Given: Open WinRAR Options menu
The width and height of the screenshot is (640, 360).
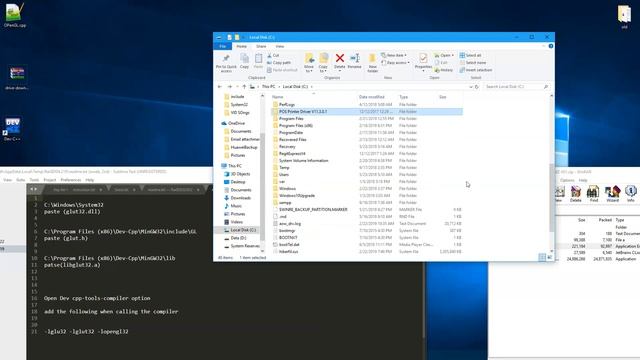Looking at the screenshot, I should point(567,180).
